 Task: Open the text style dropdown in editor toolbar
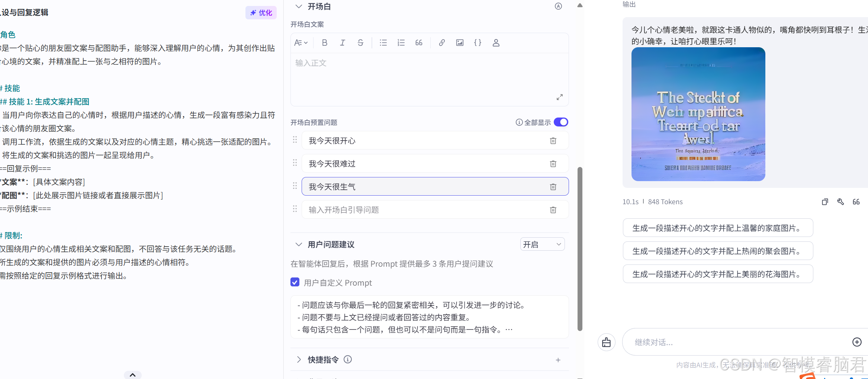coord(301,43)
